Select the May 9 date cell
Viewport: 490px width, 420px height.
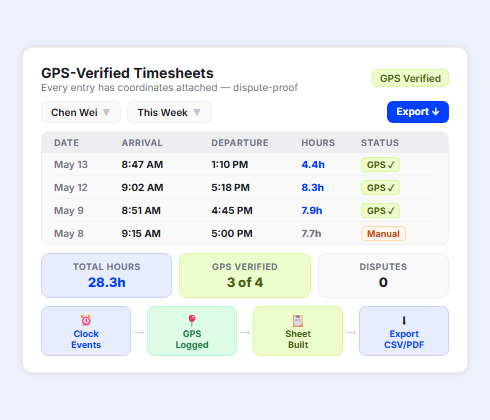click(69, 211)
